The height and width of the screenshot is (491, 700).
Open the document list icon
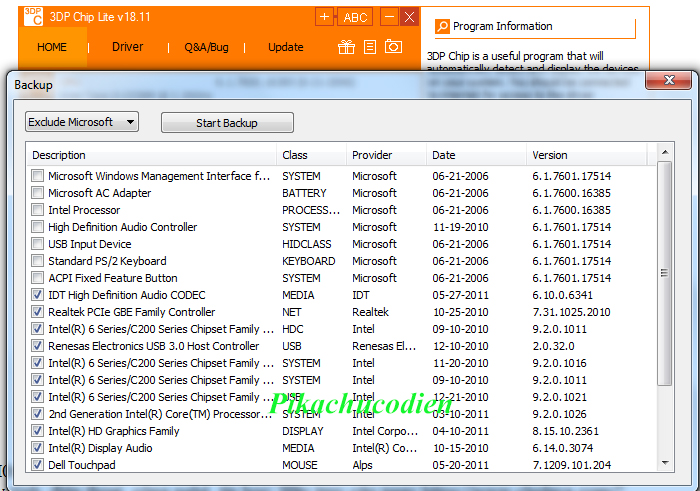(x=370, y=47)
